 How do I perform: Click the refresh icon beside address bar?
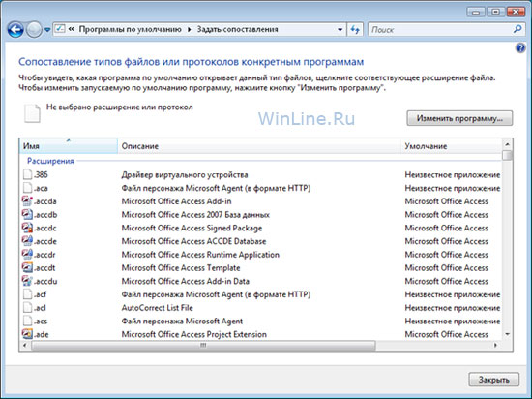(355, 30)
